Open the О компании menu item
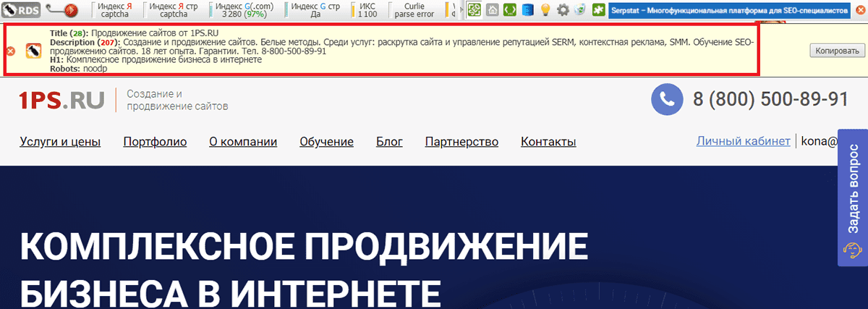This screenshot has height=309, width=868. 243,142
